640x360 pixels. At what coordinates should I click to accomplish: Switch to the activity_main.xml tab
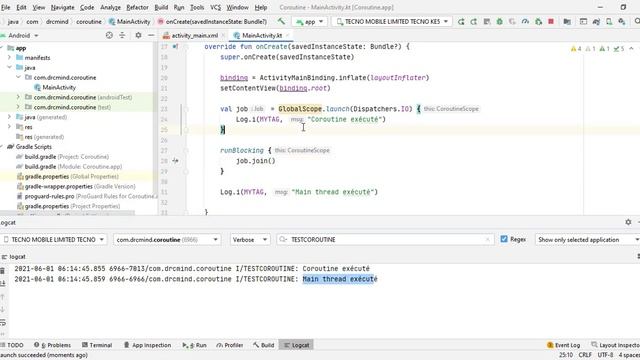[194, 36]
